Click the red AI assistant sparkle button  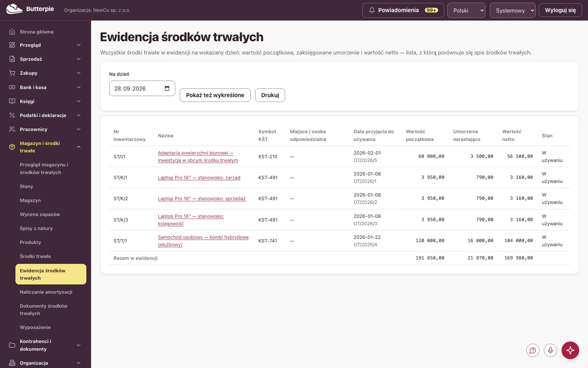point(570,350)
